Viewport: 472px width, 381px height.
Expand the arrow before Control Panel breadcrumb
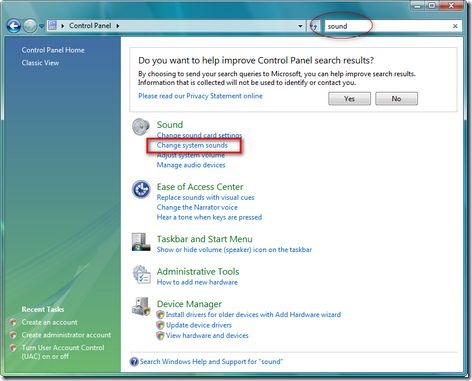click(x=62, y=26)
